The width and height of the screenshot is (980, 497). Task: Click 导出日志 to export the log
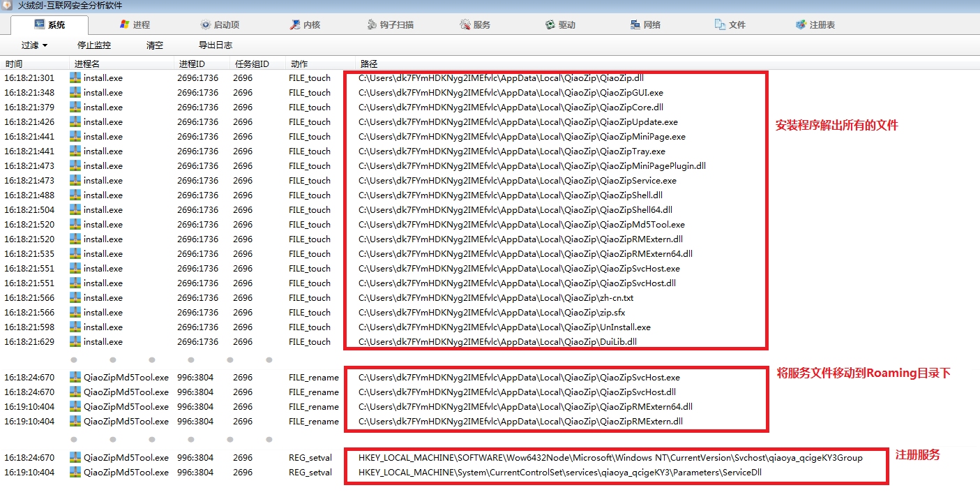point(216,45)
